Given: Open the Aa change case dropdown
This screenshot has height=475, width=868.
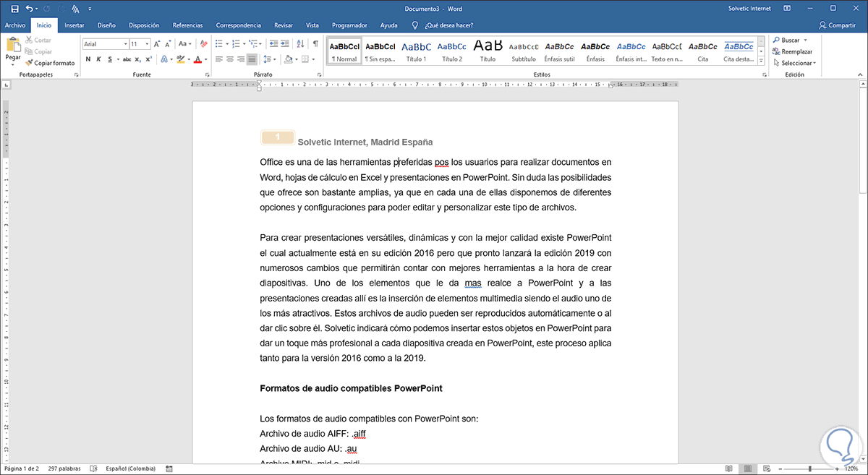Looking at the screenshot, I should [x=185, y=44].
